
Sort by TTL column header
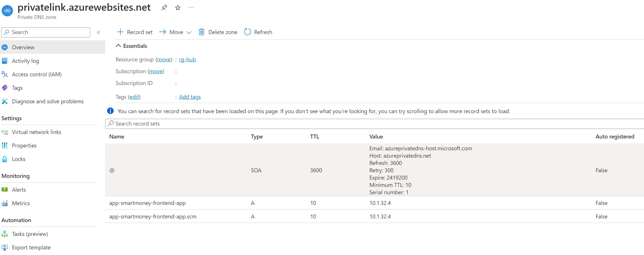(315, 137)
